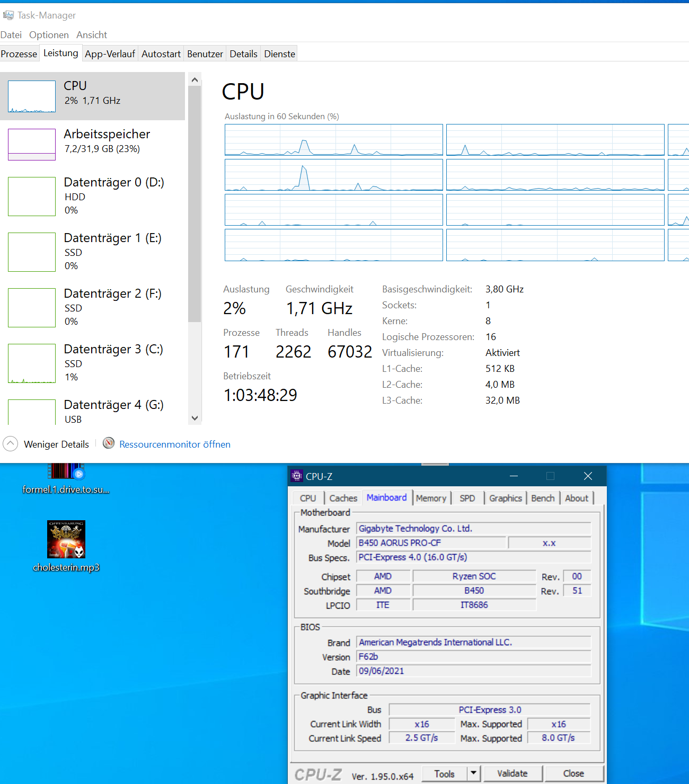Click the Close button in CPU-Z
This screenshot has width=689, height=784.
573,773
